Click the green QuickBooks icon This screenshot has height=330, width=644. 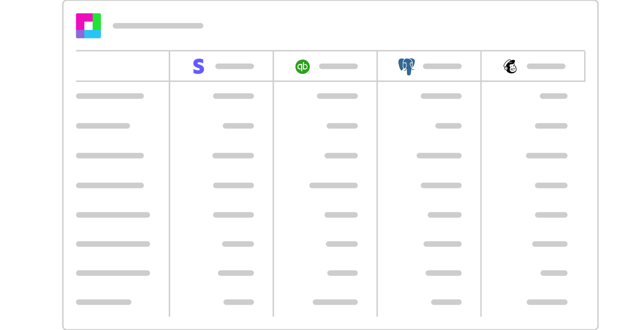(302, 66)
